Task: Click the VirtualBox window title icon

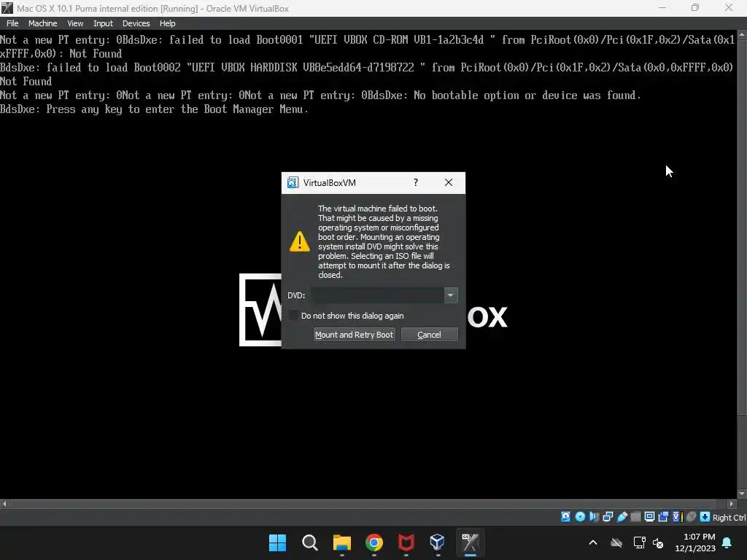Action: coord(7,8)
